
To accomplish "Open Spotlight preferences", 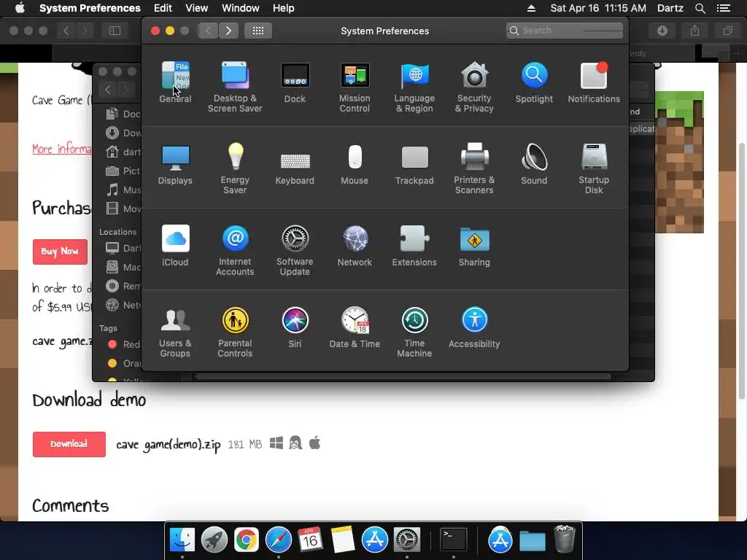I will (x=534, y=82).
